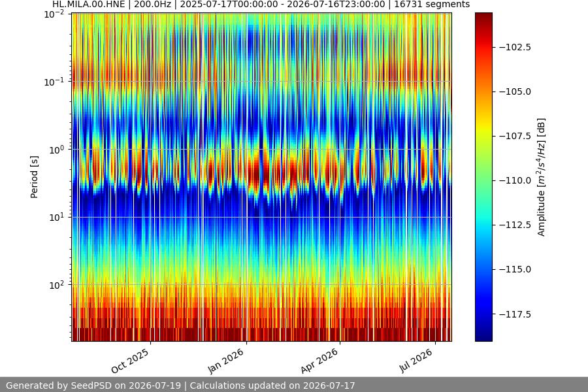Click the 10^2 y-axis tick label
This screenshot has width=588, height=392.
tap(56, 285)
